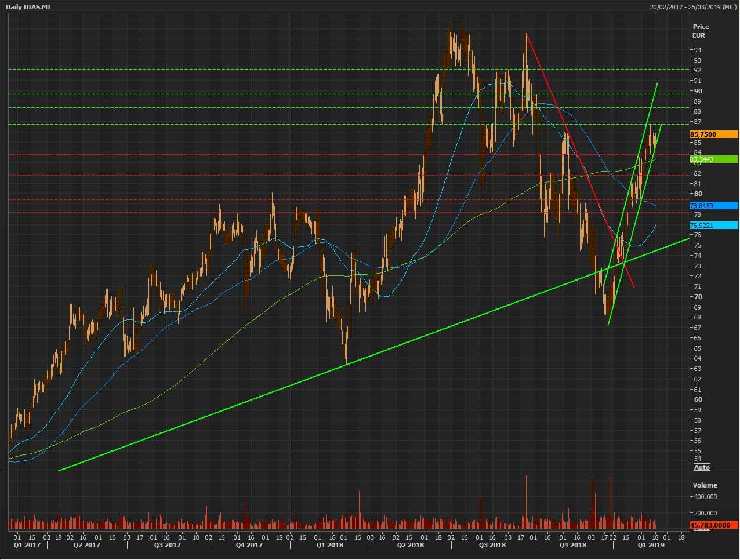Viewport: 740px width, 560px height.
Task: Select Q2 2017 on the time axis
Action: tap(86, 545)
